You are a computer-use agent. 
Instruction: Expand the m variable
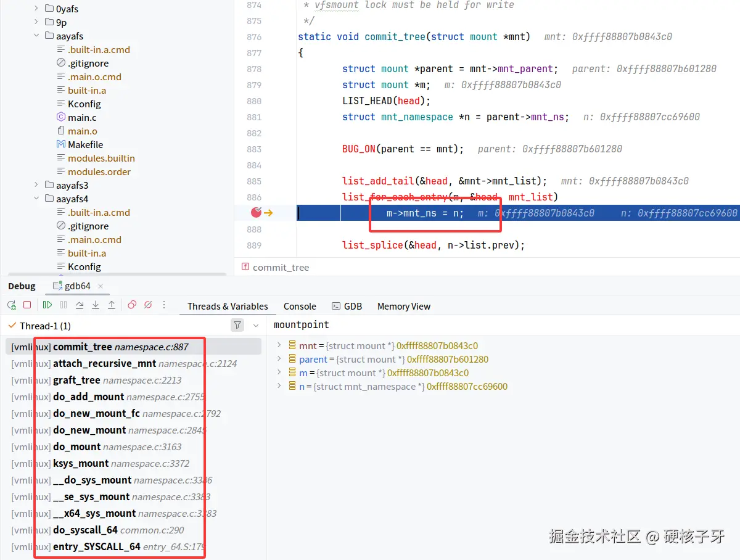pos(279,373)
